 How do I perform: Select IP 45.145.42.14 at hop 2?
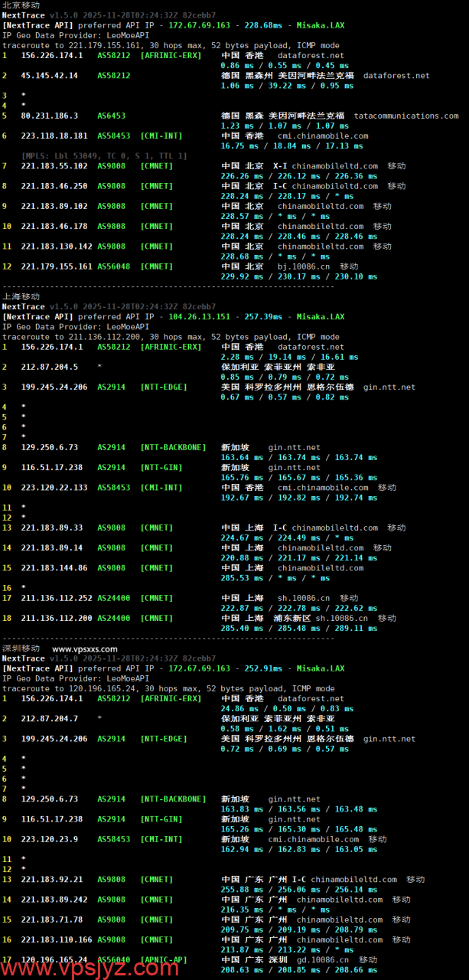click(x=49, y=76)
